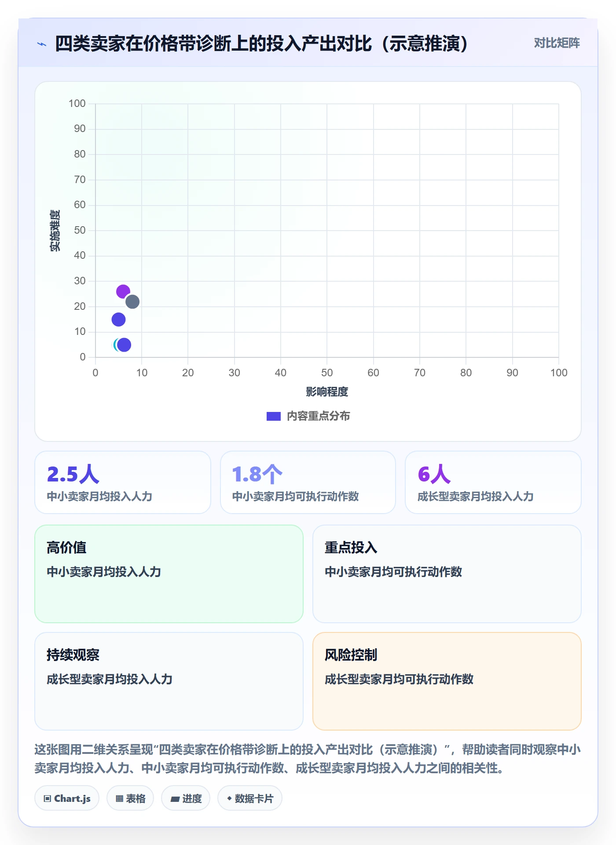Image resolution: width=616 pixels, height=845 pixels.
Task: Click the description paragraph starting 这张图用二维关系
Action: point(308,759)
